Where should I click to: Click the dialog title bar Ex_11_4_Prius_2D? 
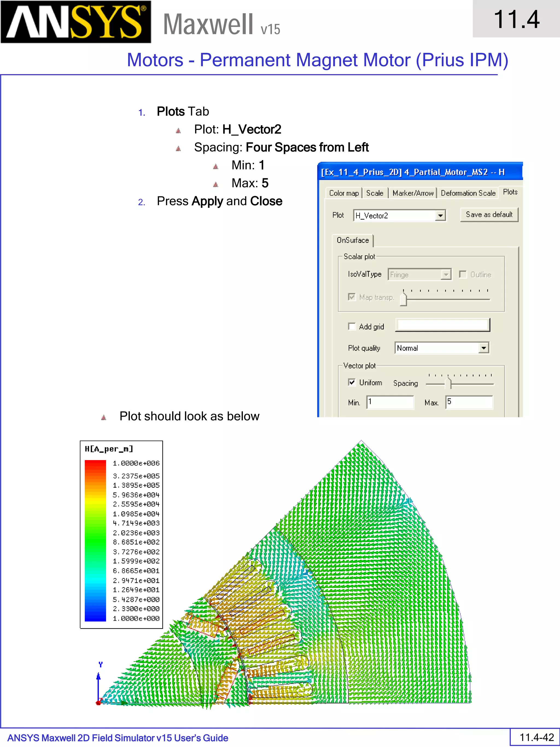click(x=420, y=172)
